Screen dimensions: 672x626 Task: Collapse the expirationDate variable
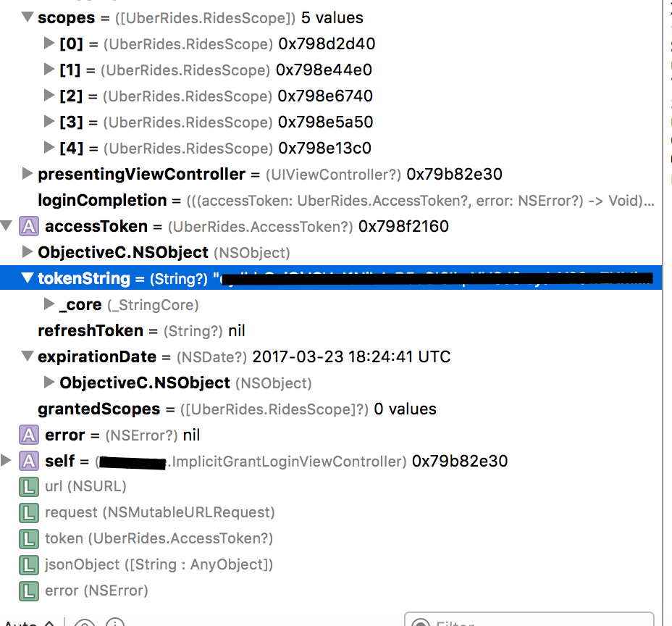27,356
